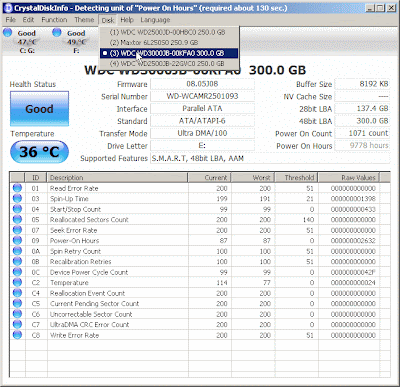Click the Power On Count value 1071 count
This screenshot has width=400, height=387.
pyautogui.click(x=362, y=133)
